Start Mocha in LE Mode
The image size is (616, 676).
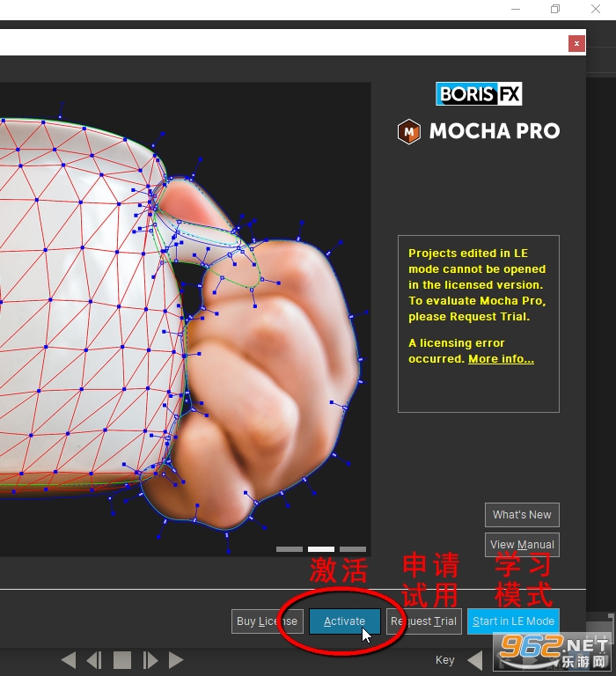pos(513,621)
